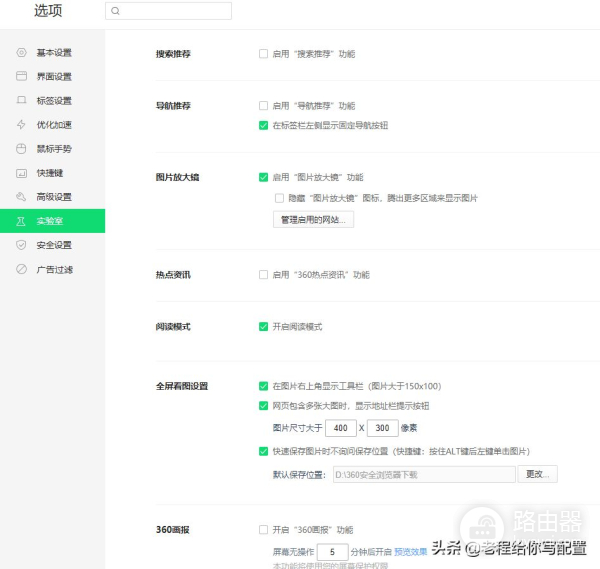Focus the options search box
Screen dimensions: 600x569
pyautogui.click(x=168, y=11)
